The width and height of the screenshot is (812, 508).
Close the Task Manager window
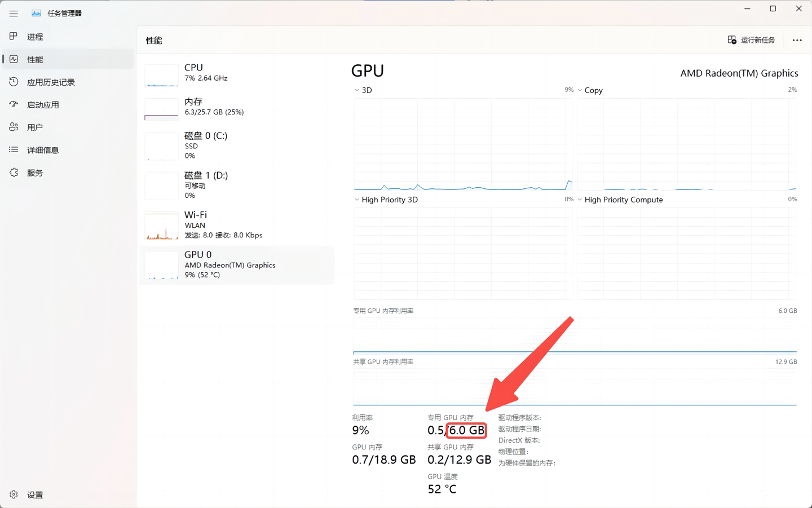[x=799, y=8]
